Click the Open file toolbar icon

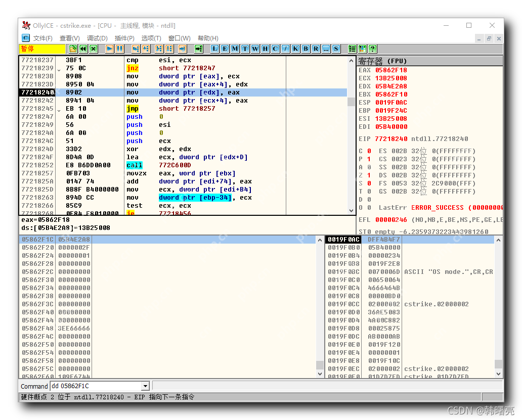[73, 49]
